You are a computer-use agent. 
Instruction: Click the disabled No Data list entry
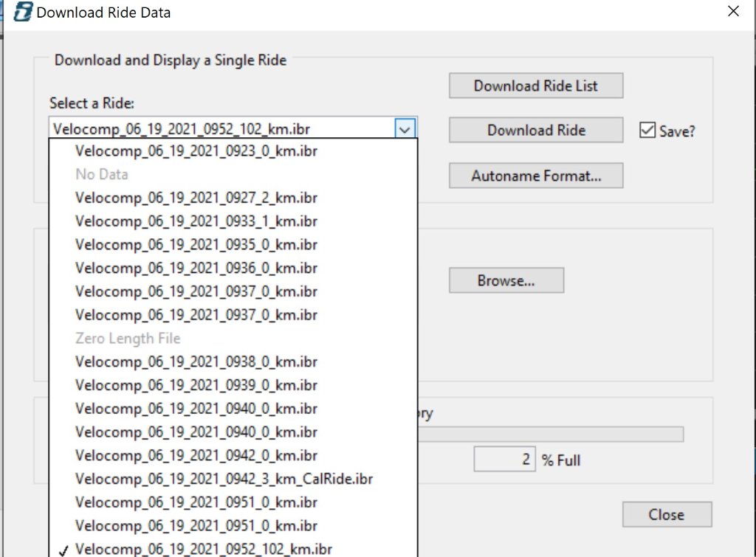[233, 174]
